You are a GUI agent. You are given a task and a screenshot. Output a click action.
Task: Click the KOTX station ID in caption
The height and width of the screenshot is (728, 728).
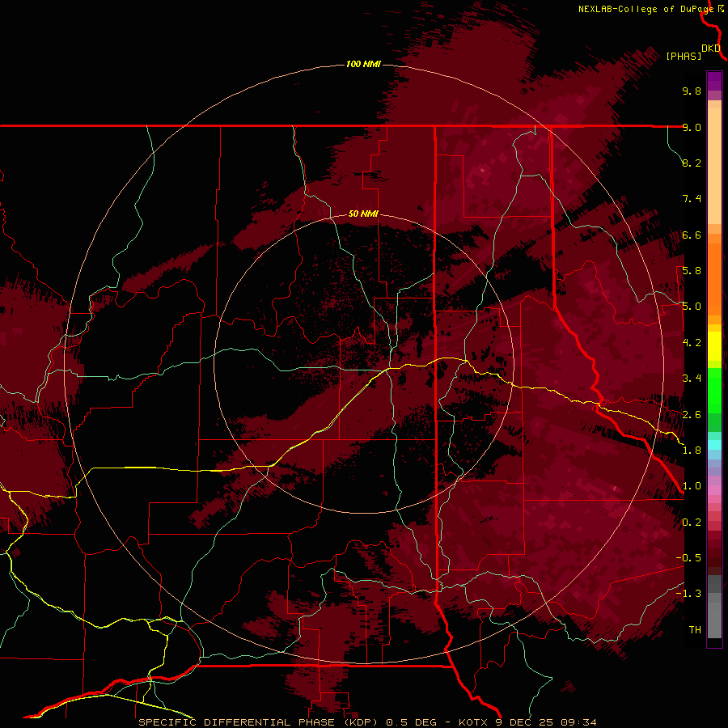[x=473, y=722]
